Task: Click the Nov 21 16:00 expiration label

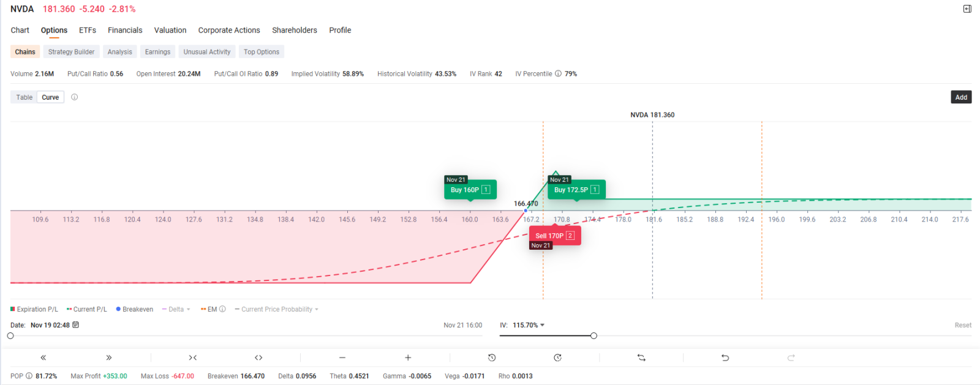Action: pos(463,325)
